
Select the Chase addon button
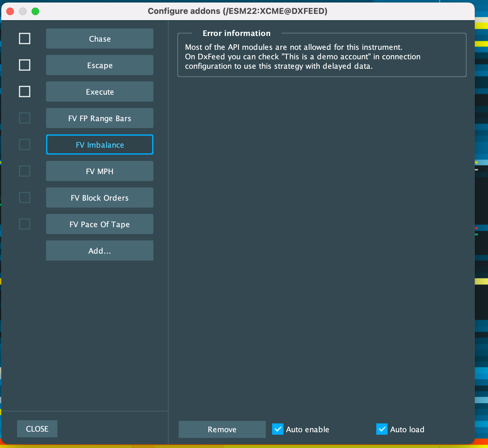pyautogui.click(x=100, y=38)
